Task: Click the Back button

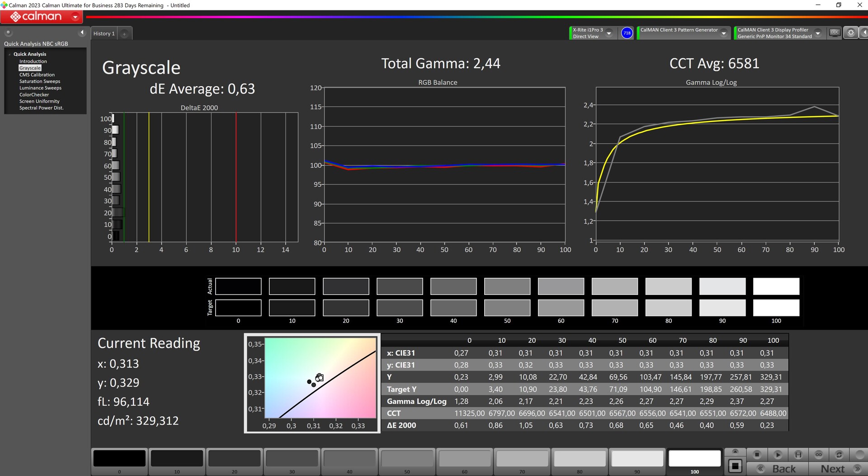Action: pyautogui.click(x=783, y=469)
